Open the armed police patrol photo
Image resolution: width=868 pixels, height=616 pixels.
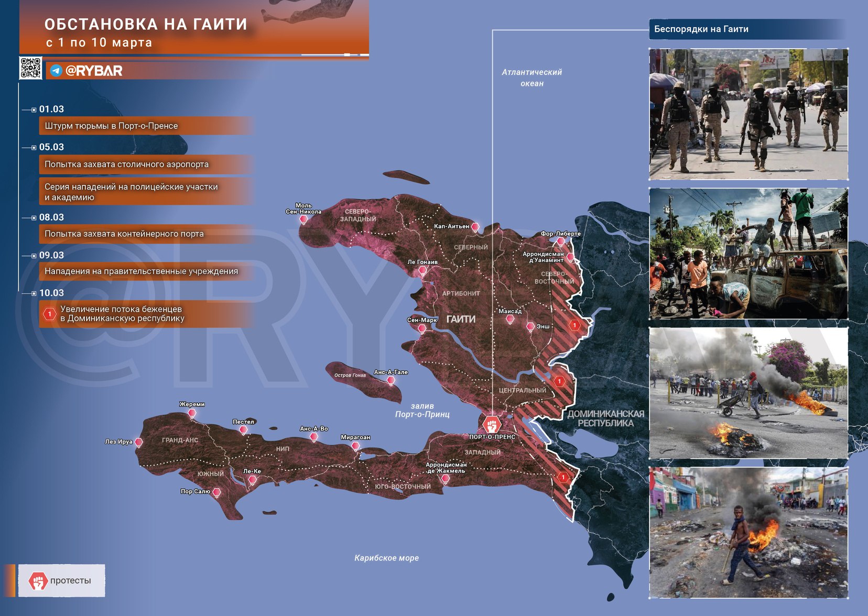coord(748,114)
